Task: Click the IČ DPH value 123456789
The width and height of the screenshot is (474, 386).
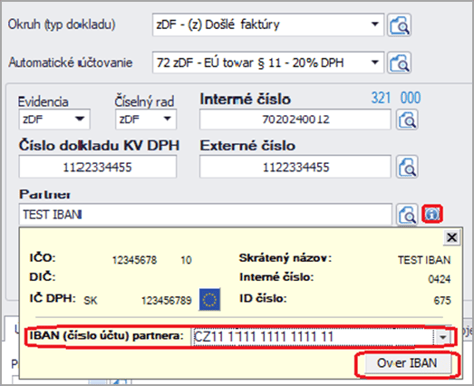Action: click(166, 301)
